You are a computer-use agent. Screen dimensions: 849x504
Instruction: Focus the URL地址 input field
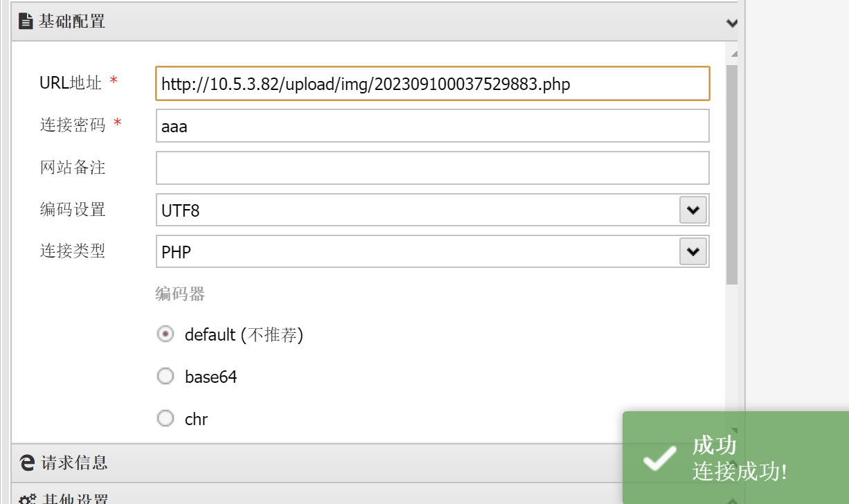pos(432,84)
